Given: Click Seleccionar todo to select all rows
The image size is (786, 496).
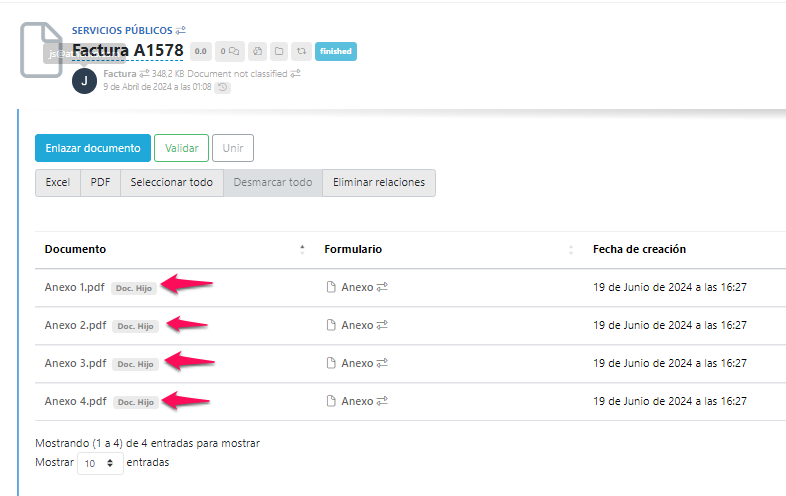Looking at the screenshot, I should pos(171,183).
